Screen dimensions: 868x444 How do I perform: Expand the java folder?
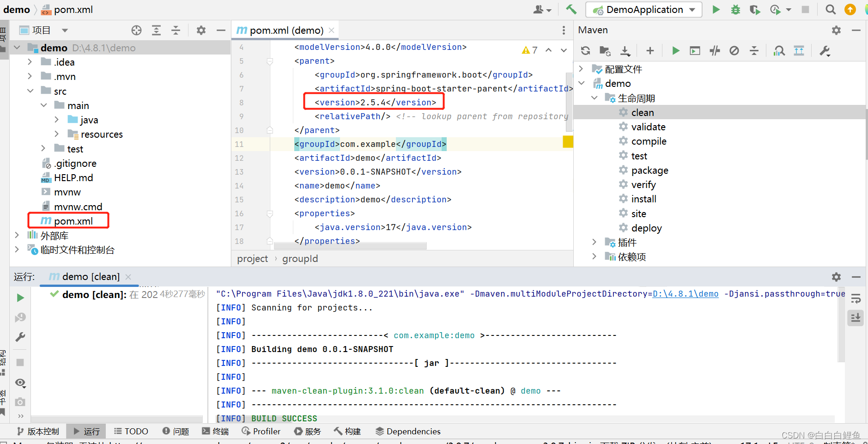point(57,120)
